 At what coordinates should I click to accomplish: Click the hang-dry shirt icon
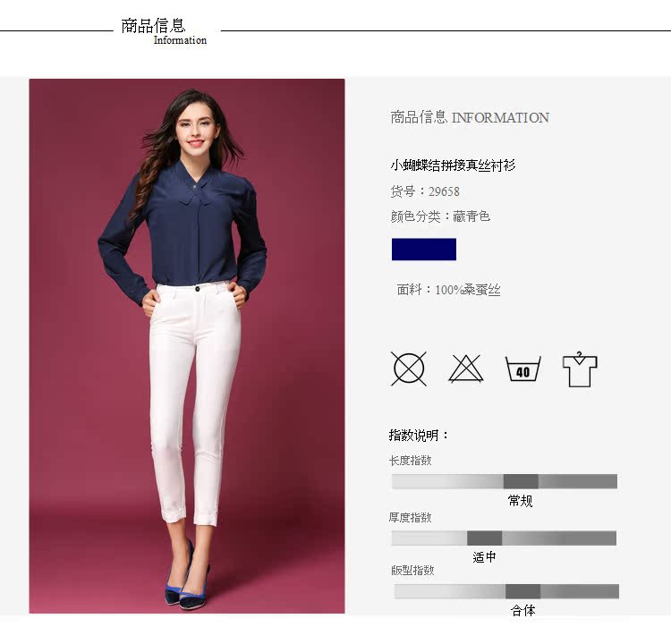580,369
